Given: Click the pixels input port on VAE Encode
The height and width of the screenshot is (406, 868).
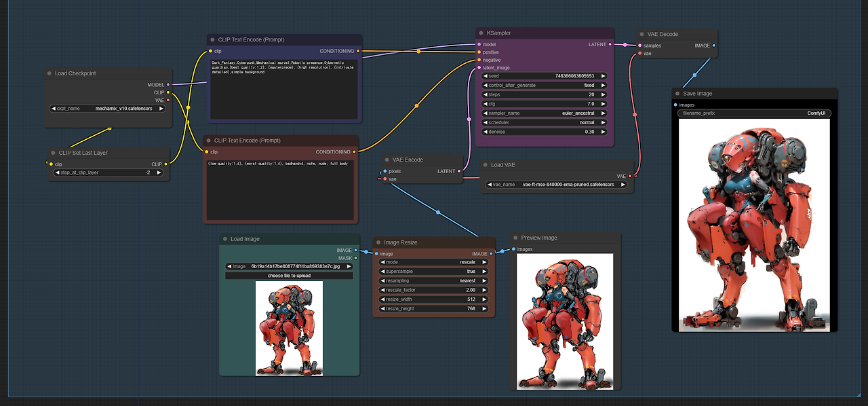Looking at the screenshot, I should click(385, 171).
